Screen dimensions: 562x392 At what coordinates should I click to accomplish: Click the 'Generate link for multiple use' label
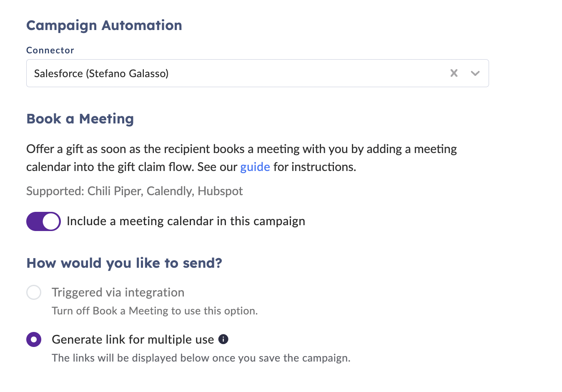pyautogui.click(x=133, y=339)
